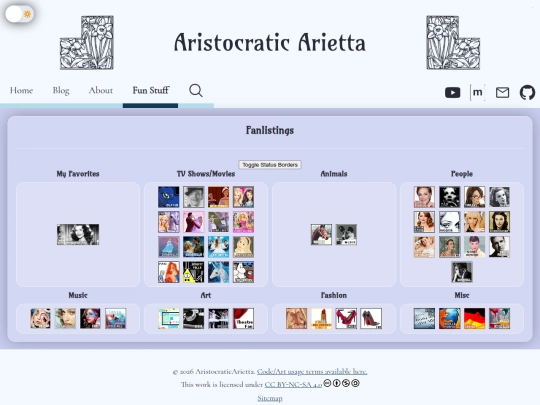540x405 pixels.
Task: Open the pastel computer window thumbnail in Art
Action: (168, 319)
